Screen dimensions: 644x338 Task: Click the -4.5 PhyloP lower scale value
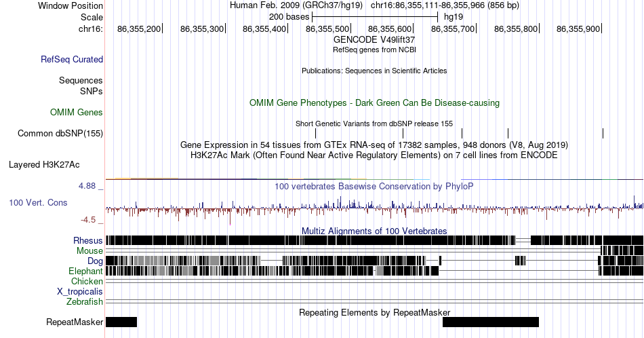coord(88,220)
